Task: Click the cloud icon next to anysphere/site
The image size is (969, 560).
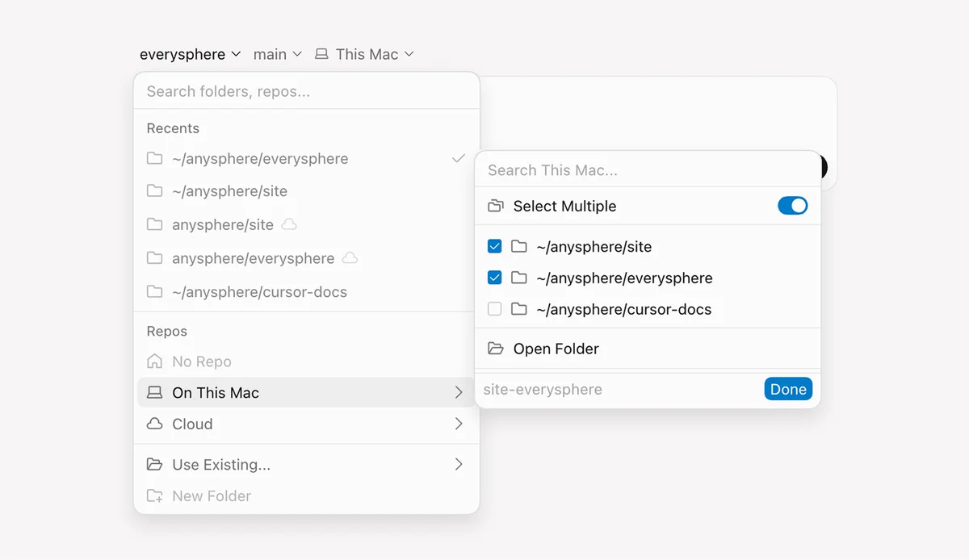Action: coord(288,224)
